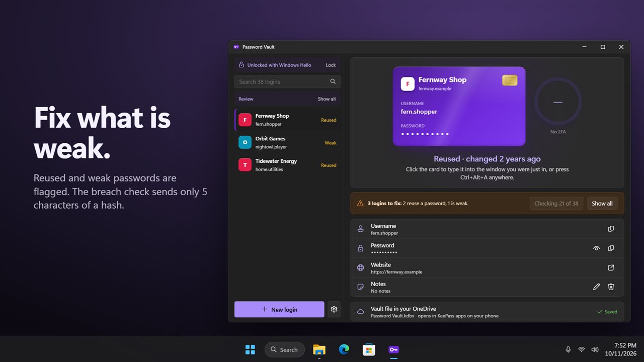
Task: Click the Orbit Games O avatar
Action: pyautogui.click(x=245, y=142)
